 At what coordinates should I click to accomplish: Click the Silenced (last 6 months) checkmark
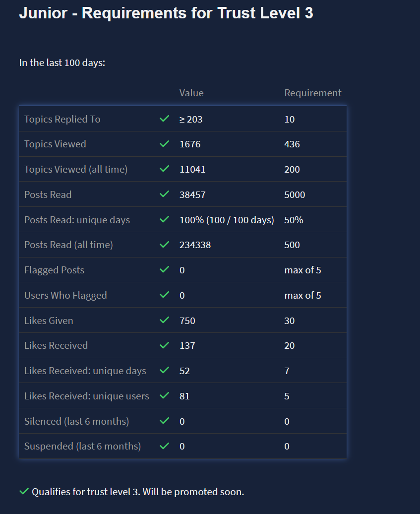pyautogui.click(x=165, y=421)
